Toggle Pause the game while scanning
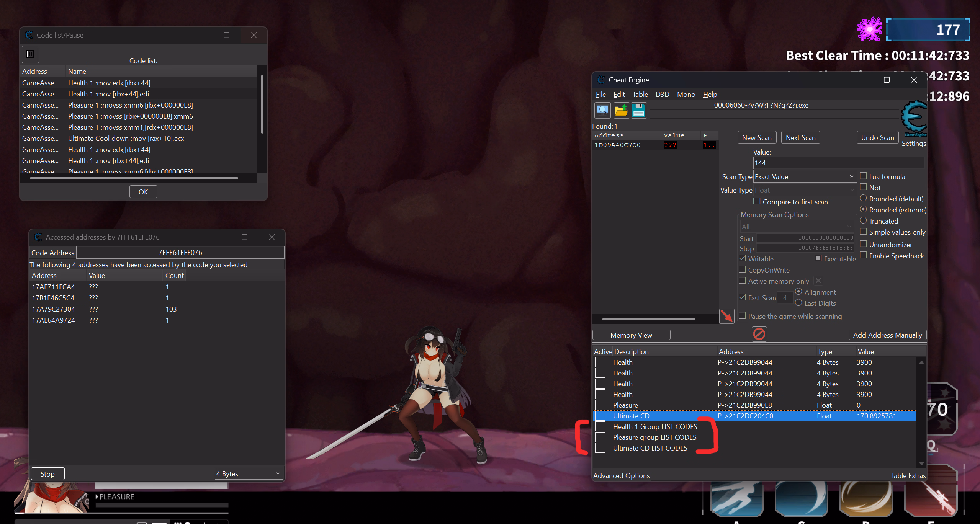This screenshot has height=524, width=980. [x=742, y=316]
